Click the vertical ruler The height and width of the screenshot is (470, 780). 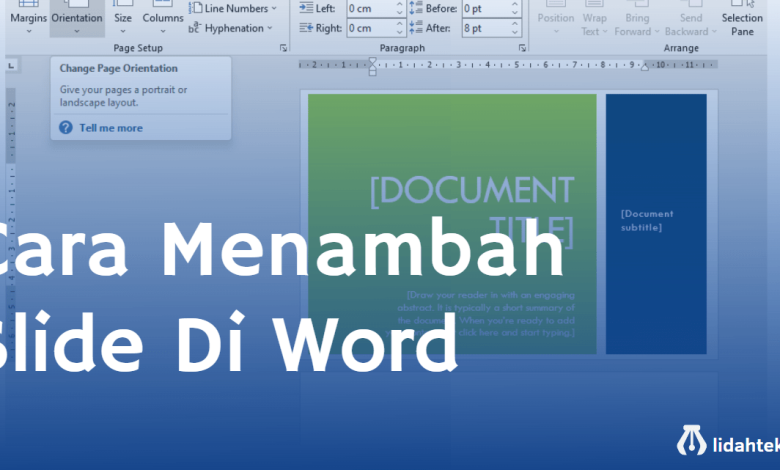11,224
